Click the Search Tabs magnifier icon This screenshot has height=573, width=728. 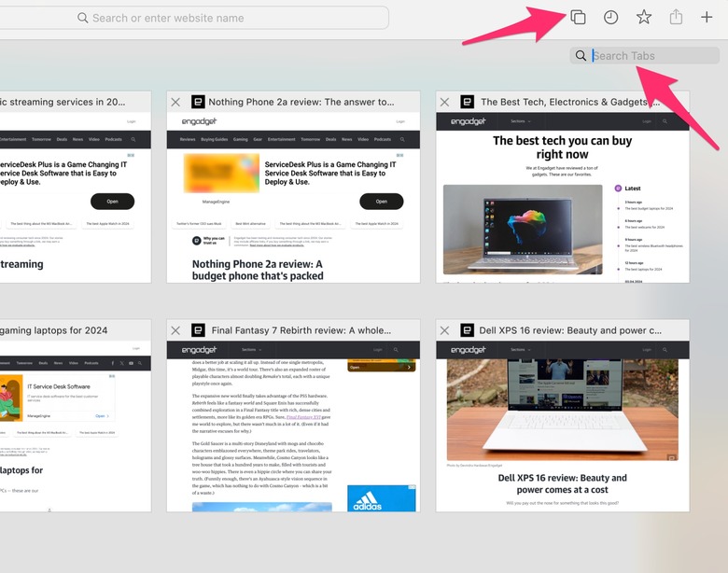581,56
